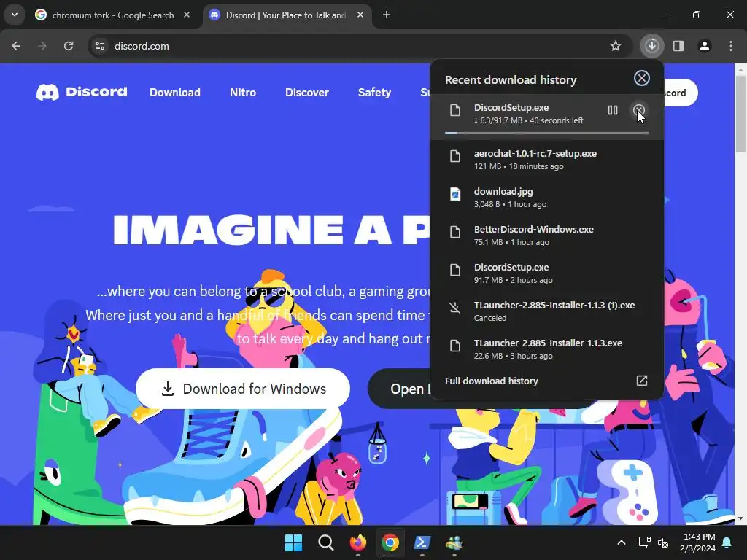Image resolution: width=747 pixels, height=560 pixels.
Task: Open the Nitro nav link
Action: click(x=243, y=93)
